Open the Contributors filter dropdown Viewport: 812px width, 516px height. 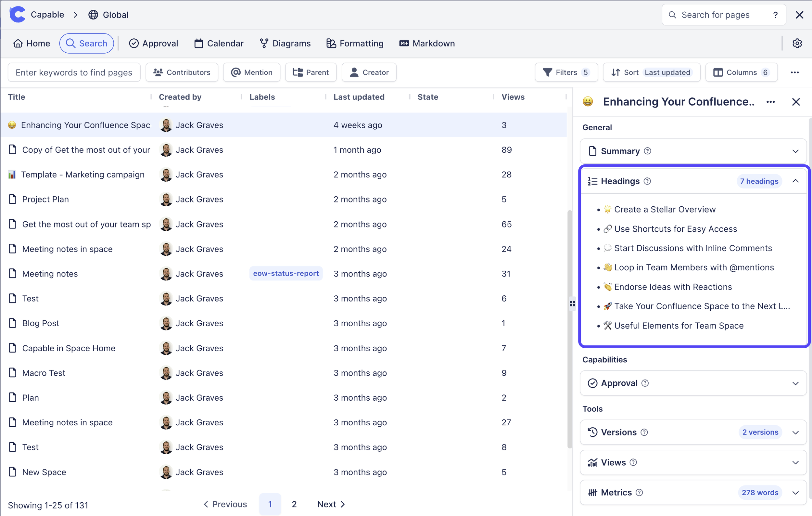(182, 72)
